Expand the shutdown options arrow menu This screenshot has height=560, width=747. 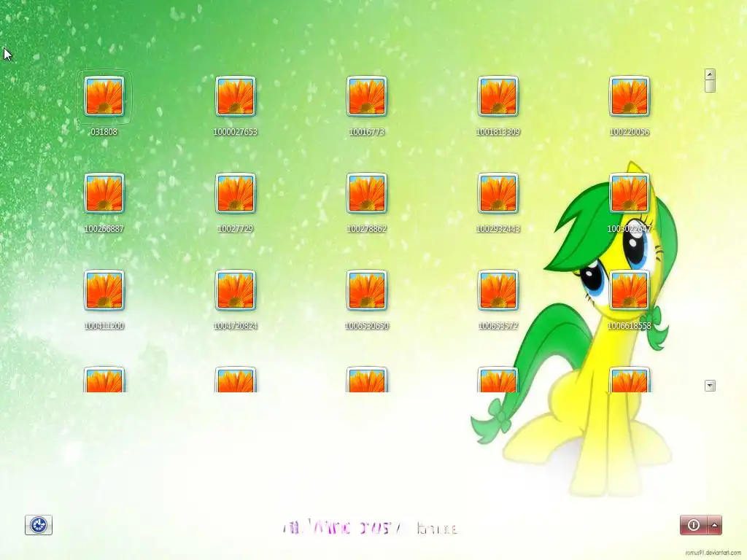click(715, 525)
